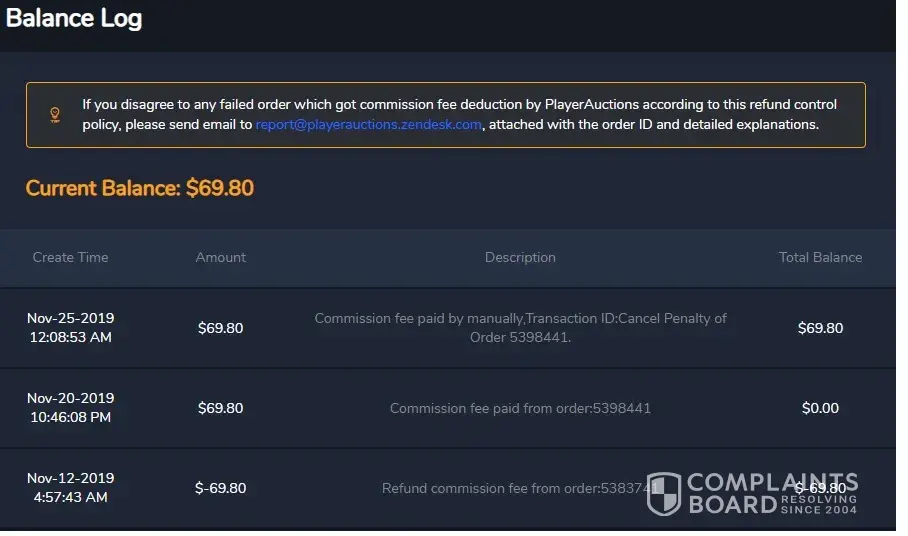The width and height of the screenshot is (908, 536).
Task: Click the $69.80 amount in Nov-20 row
Action: [221, 408]
